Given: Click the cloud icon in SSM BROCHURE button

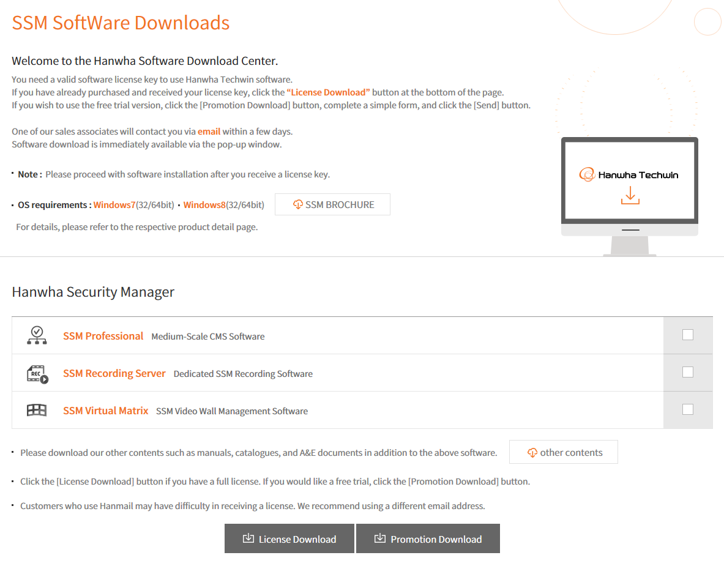Looking at the screenshot, I should click(x=298, y=204).
